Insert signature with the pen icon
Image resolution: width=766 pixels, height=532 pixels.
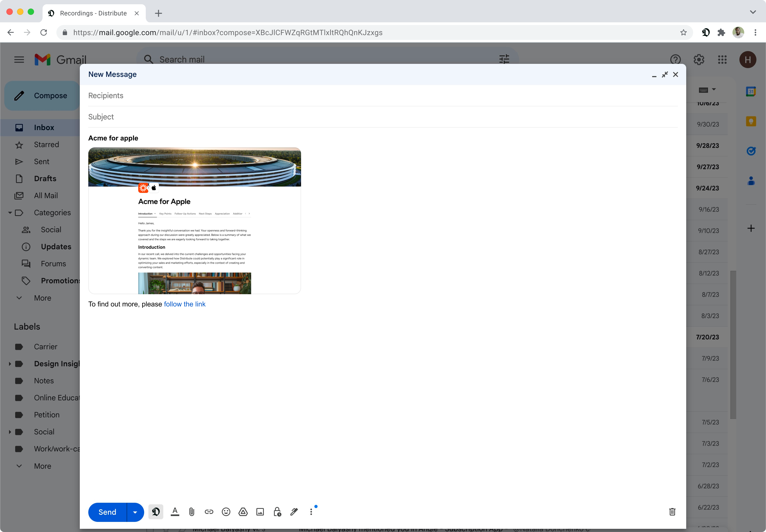294,512
